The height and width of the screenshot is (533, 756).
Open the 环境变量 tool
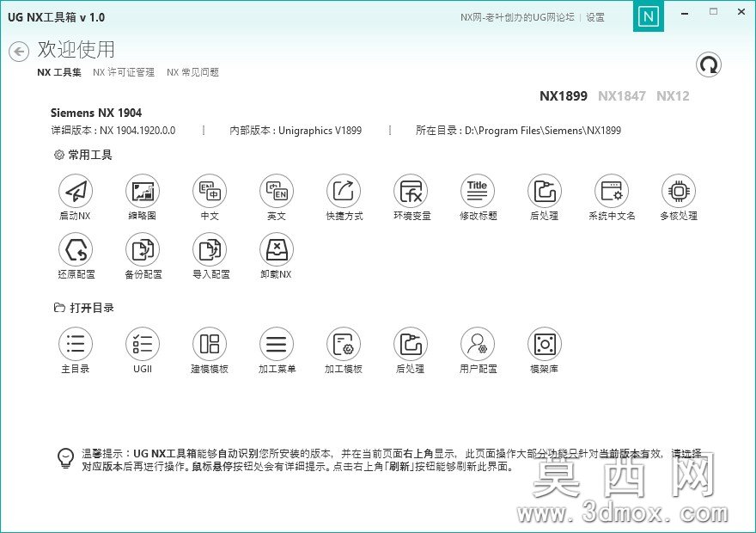click(x=411, y=191)
